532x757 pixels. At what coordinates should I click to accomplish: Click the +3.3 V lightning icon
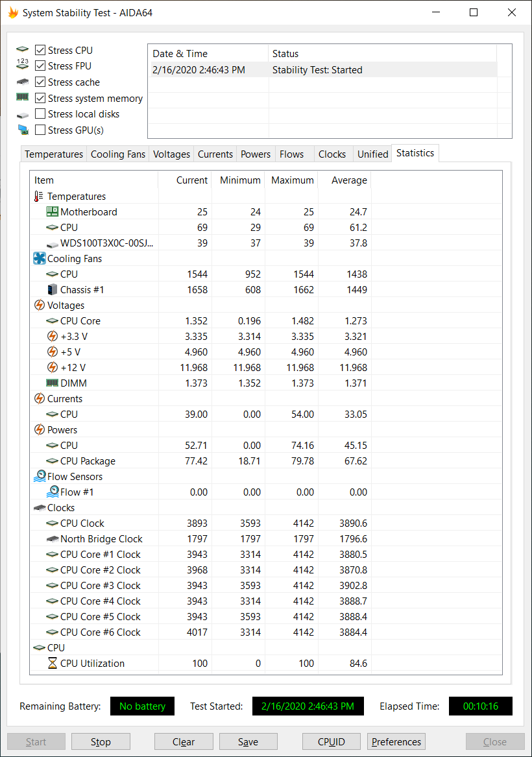pyautogui.click(x=52, y=336)
